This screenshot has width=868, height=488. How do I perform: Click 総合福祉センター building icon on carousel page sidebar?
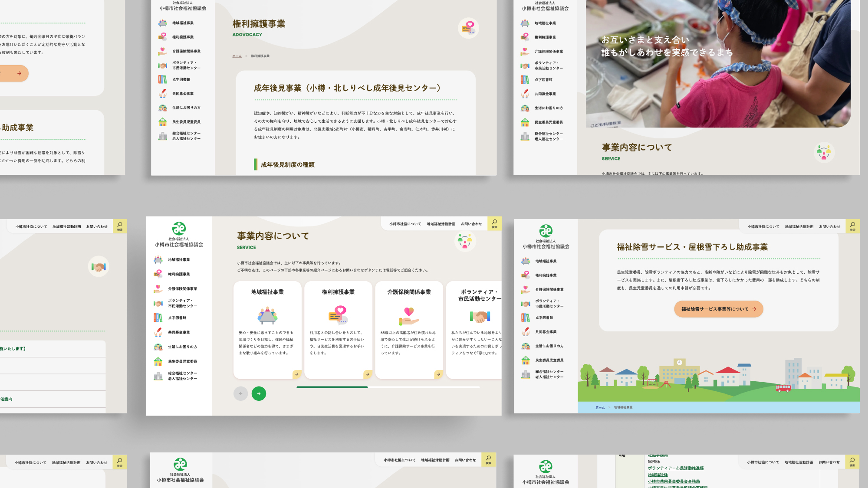click(158, 376)
